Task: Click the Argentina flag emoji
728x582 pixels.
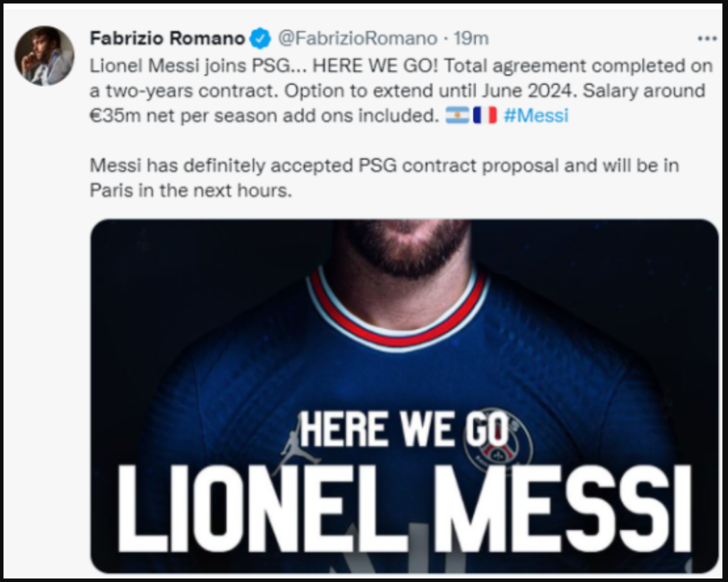Action: [x=457, y=115]
